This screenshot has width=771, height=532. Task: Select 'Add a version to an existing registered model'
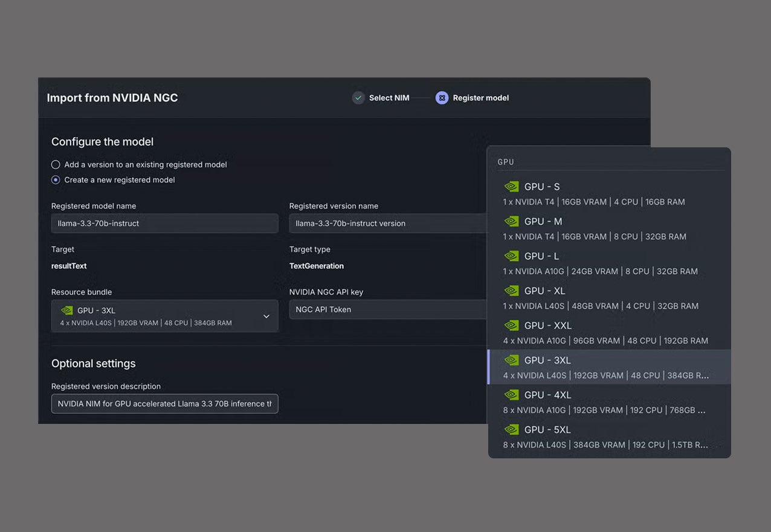(56, 164)
